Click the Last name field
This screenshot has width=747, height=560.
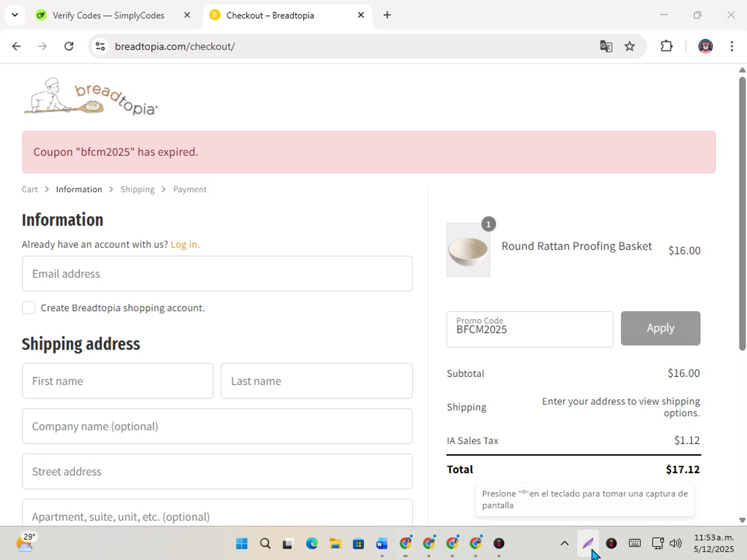point(317,381)
